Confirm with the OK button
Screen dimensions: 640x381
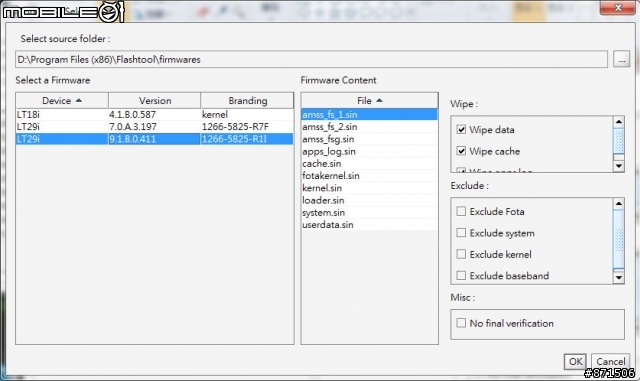pyautogui.click(x=576, y=361)
